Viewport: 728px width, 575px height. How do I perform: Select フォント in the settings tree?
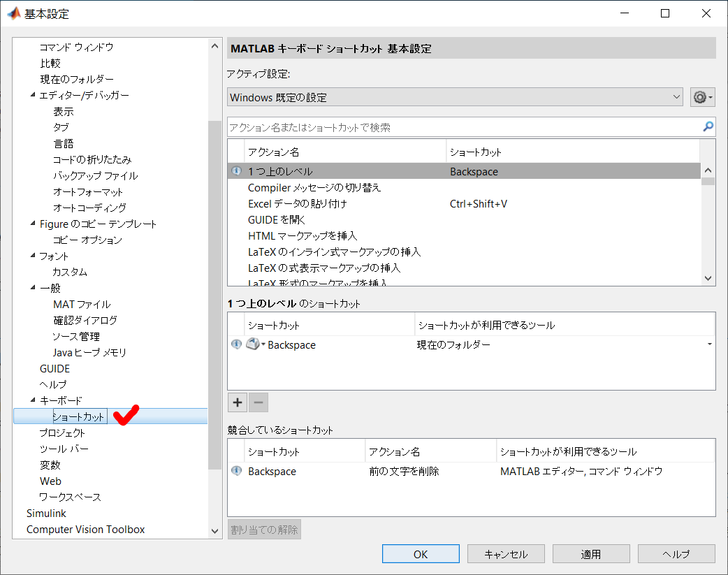[x=54, y=256]
